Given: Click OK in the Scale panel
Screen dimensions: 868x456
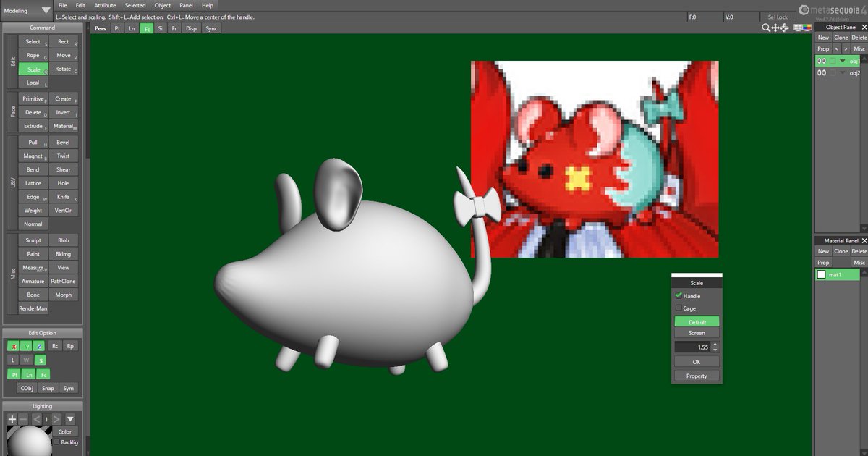Looking at the screenshot, I should pyautogui.click(x=697, y=361).
